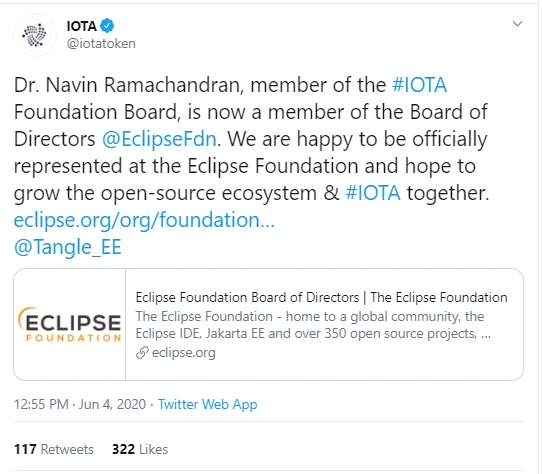Image resolution: width=542 pixels, height=474 pixels.
Task: Click the IOTA profile avatar logo
Action: coord(35,35)
